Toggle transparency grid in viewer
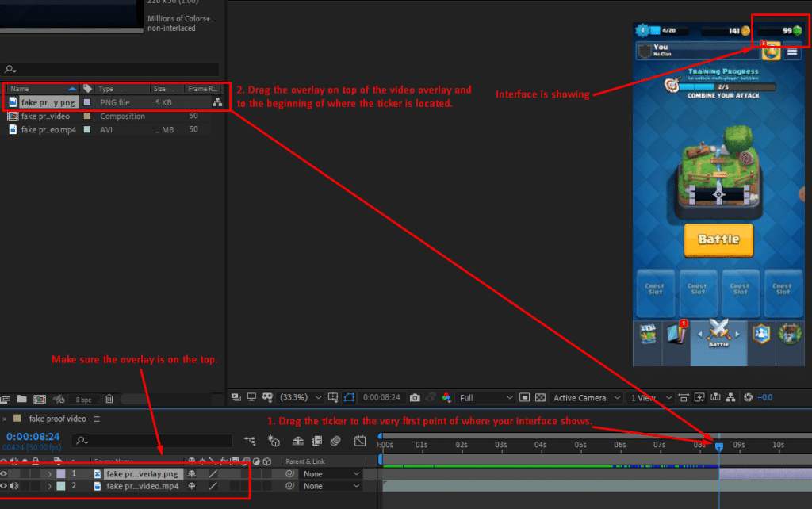This screenshot has height=509, width=812. pyautogui.click(x=540, y=398)
